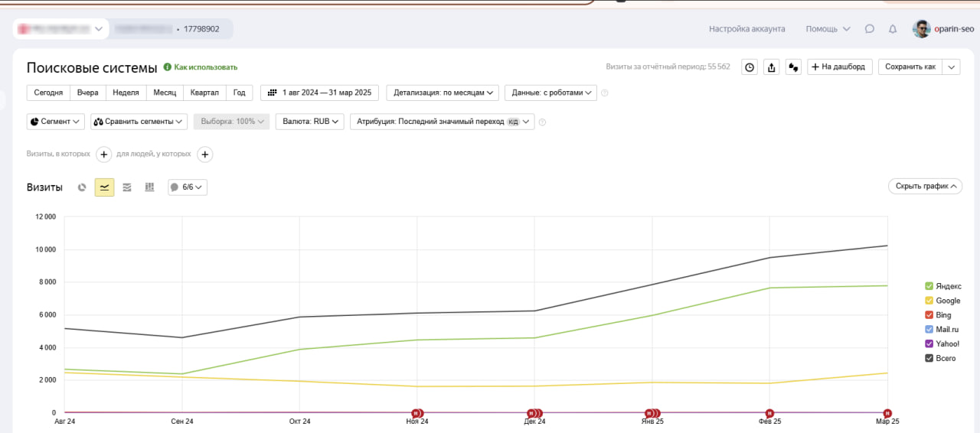Open the Детализация: по месяцам dropdown

point(443,93)
